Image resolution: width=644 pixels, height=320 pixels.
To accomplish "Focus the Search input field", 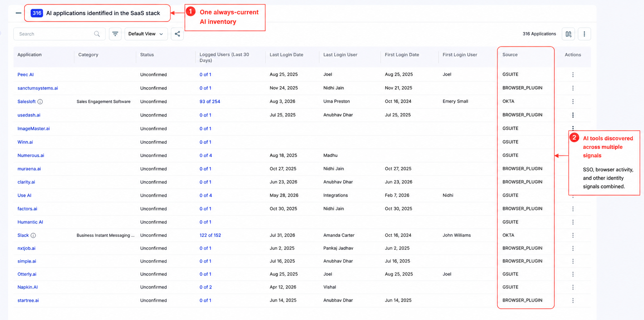I will 59,34.
